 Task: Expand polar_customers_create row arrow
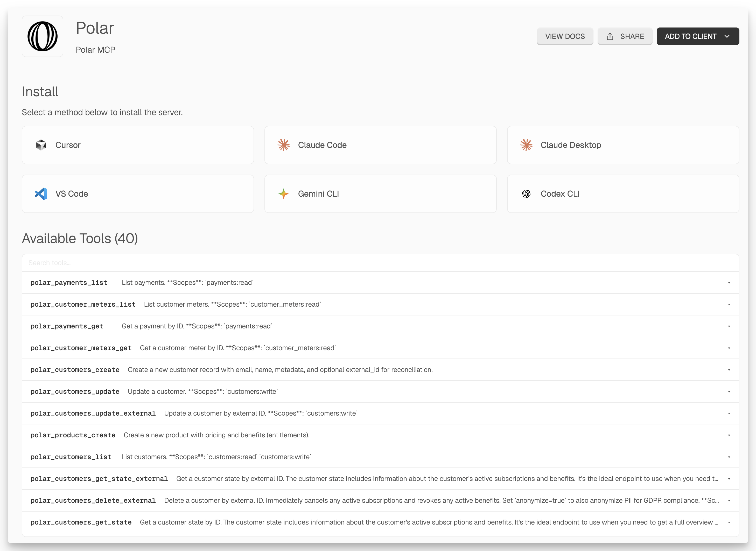point(729,370)
